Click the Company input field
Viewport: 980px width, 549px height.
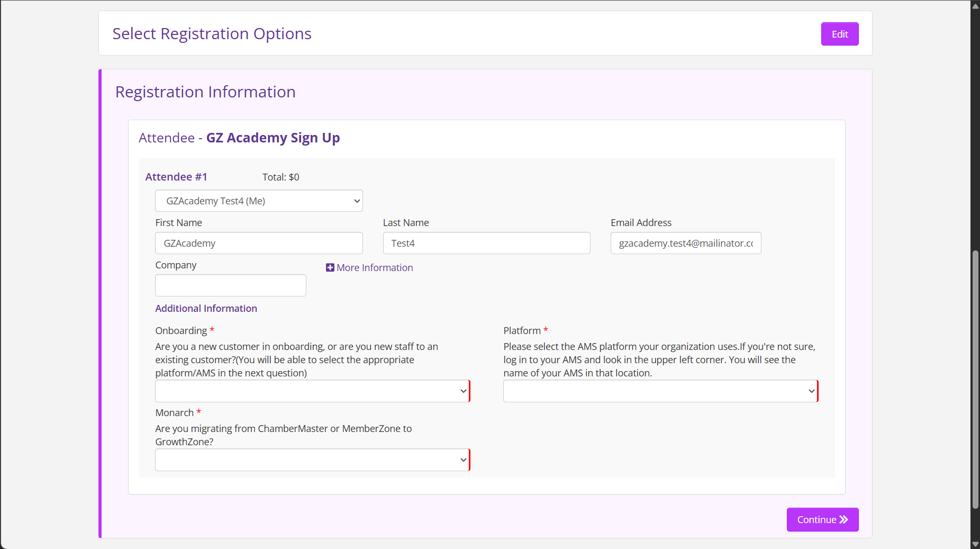coord(231,285)
